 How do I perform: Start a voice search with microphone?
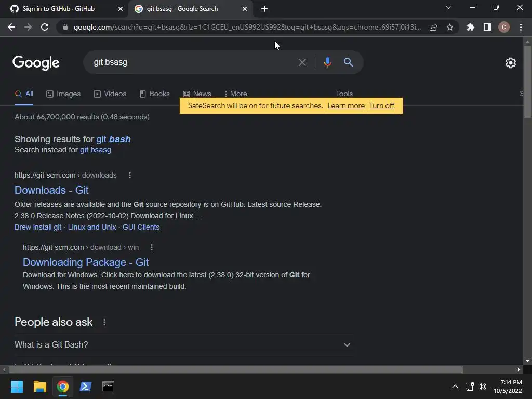coord(327,62)
